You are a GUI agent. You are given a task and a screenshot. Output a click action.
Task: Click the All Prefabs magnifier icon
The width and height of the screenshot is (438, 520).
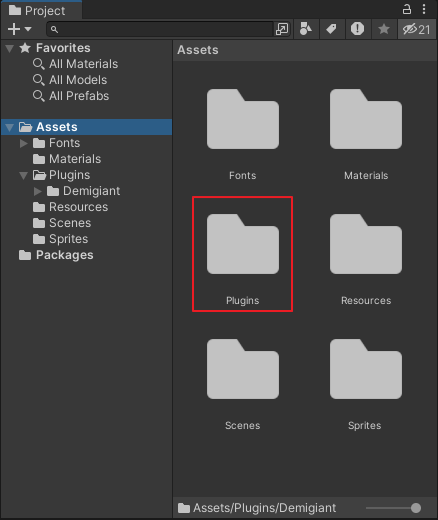click(x=39, y=96)
